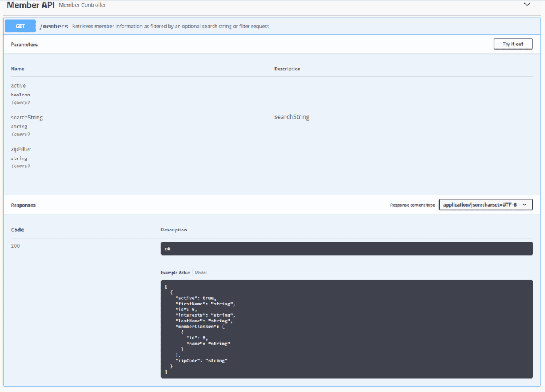The height and width of the screenshot is (392, 545).
Task: Click the Response content type label
Action: coord(412,205)
